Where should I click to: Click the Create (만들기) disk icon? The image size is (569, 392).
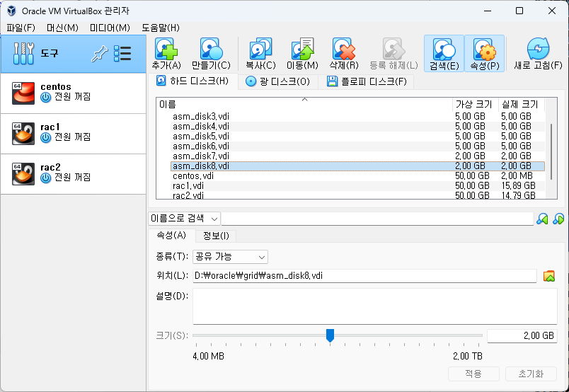(x=211, y=49)
